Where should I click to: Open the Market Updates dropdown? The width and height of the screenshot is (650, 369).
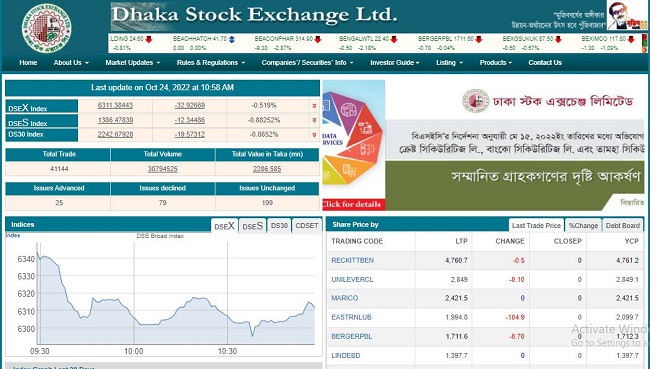(x=133, y=63)
